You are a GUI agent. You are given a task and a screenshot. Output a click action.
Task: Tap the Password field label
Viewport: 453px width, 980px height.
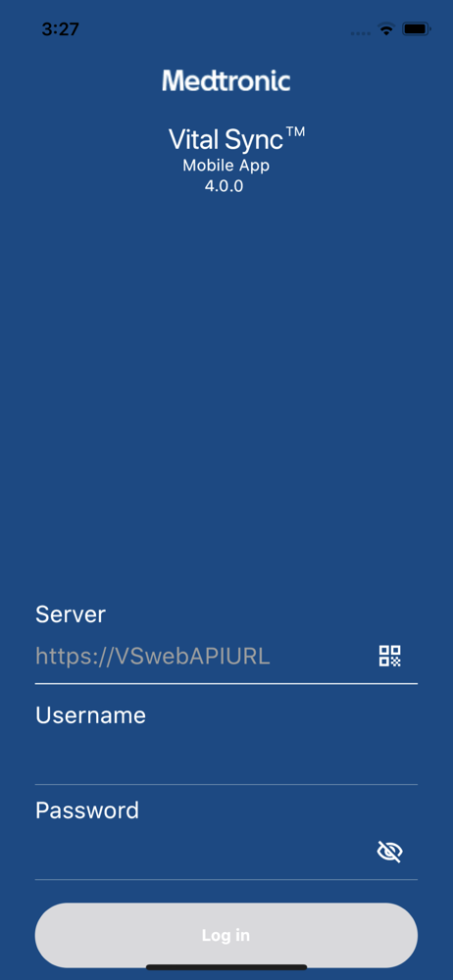tap(87, 810)
